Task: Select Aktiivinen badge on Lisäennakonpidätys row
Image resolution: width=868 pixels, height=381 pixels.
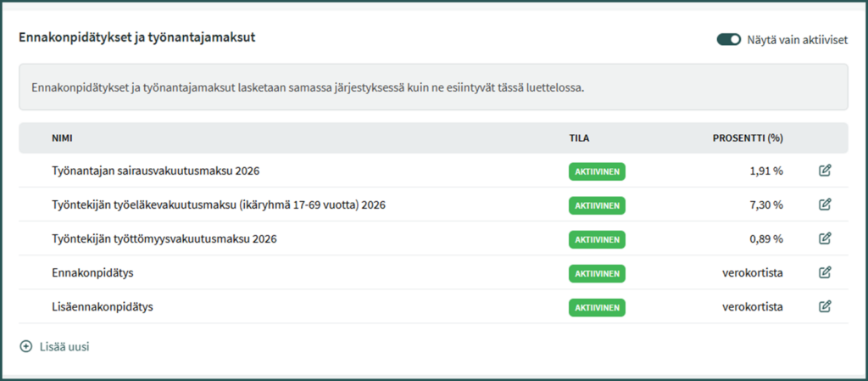Action: 596,307
